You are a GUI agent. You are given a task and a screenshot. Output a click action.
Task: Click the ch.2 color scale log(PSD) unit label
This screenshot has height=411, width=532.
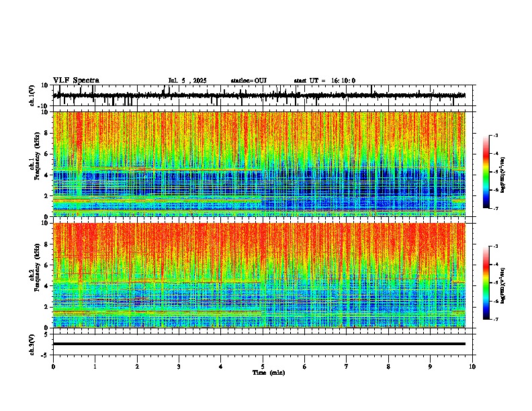(x=503, y=285)
